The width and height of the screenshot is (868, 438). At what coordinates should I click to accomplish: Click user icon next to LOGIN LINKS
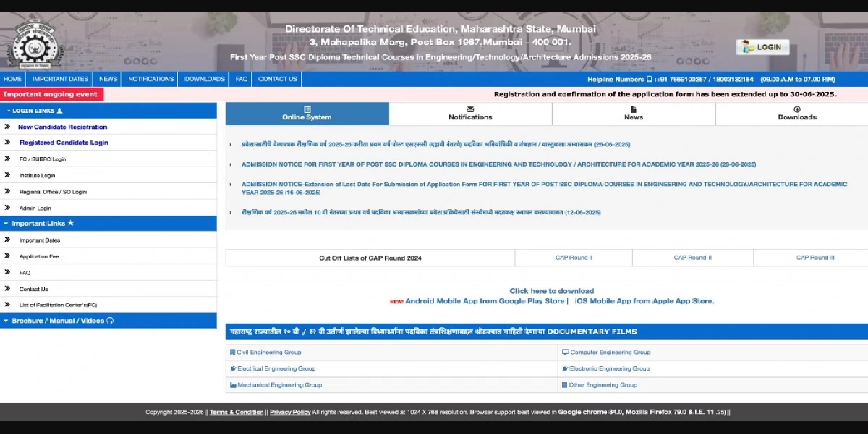60,111
